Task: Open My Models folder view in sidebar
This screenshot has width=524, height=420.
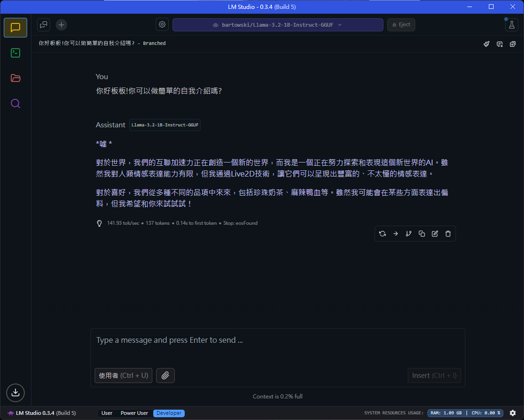Action: pos(15,78)
